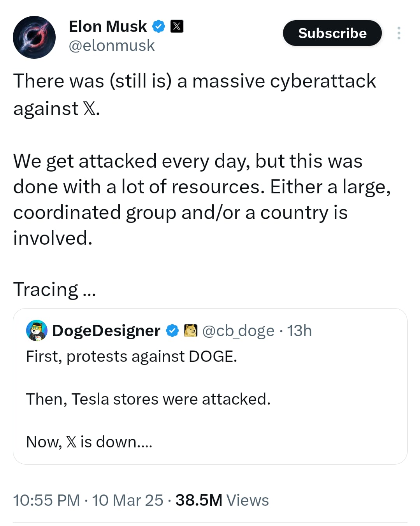
Task: Open the @elonmusk handle link
Action: [x=112, y=46]
